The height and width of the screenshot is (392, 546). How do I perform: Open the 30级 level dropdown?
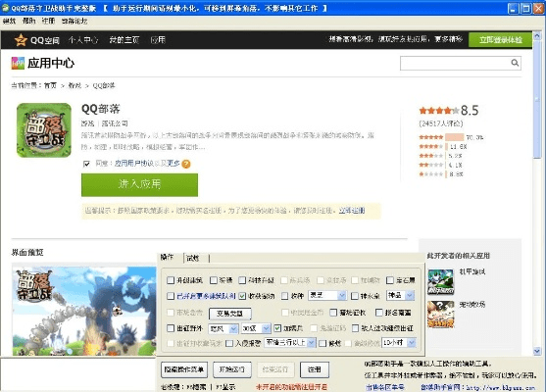pyautogui.click(x=256, y=328)
